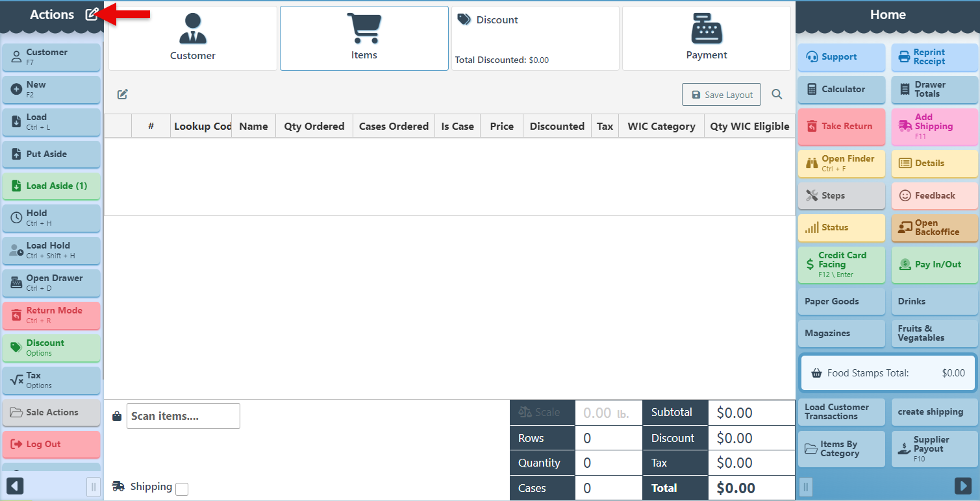Enable the Shipping checkbox
This screenshot has height=501, width=980.
(x=182, y=489)
